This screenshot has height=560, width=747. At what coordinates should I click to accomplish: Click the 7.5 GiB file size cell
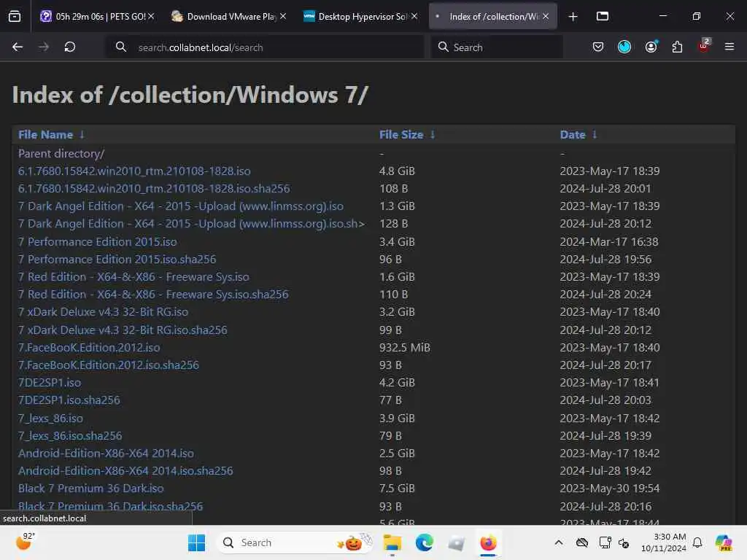coord(397,489)
